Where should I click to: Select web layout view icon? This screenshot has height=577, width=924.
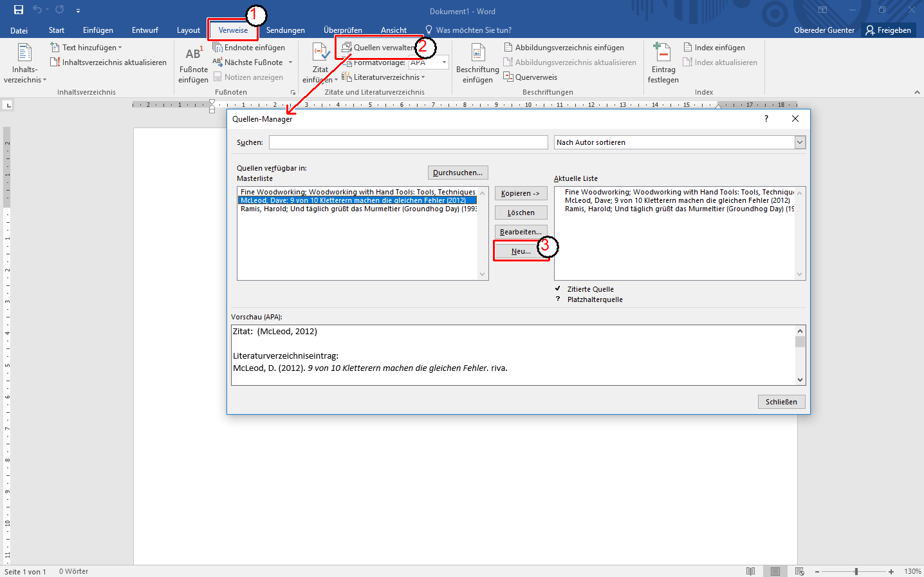pos(799,571)
